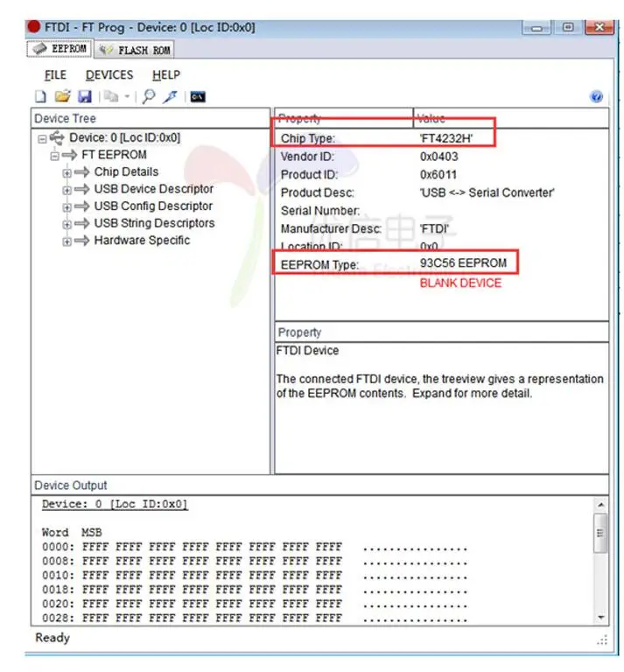Collapse the FT EEPROM tree node

(54, 156)
